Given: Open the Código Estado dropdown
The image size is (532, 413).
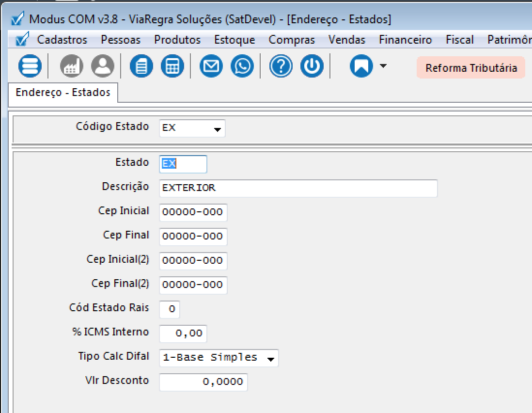Looking at the screenshot, I should [x=218, y=129].
